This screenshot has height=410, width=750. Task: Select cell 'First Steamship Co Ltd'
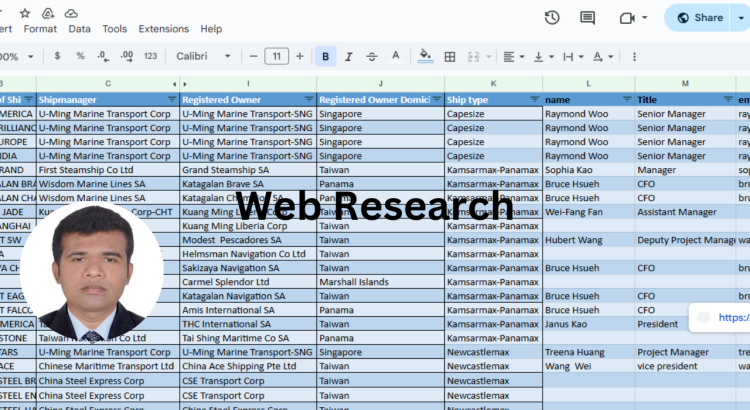[108, 170]
